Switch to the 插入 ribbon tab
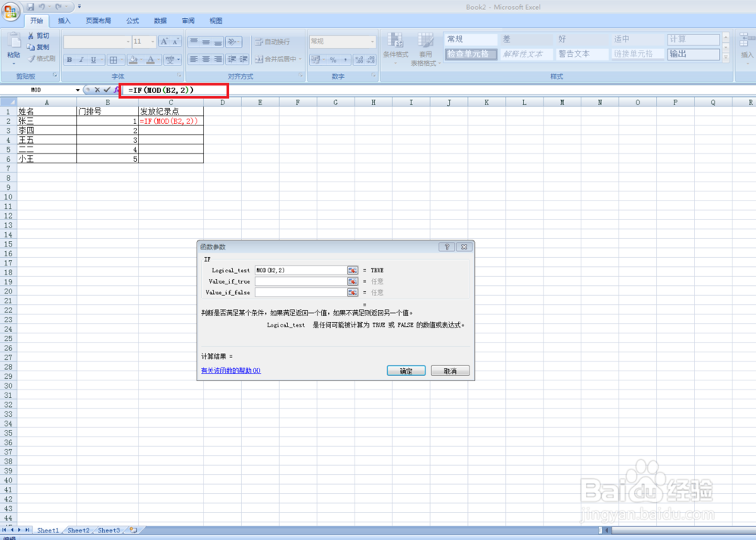The width and height of the screenshot is (756, 540). click(64, 20)
